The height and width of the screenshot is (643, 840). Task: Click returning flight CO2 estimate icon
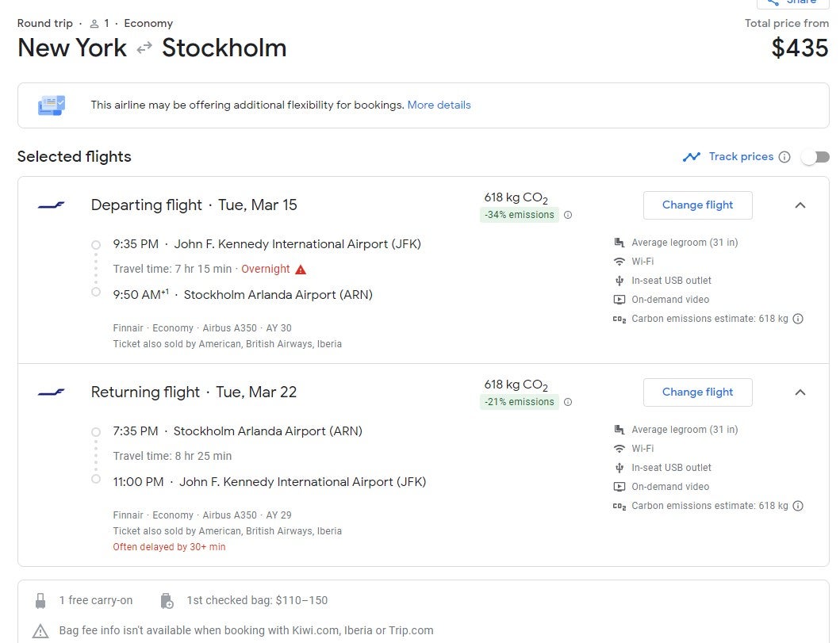coord(619,507)
